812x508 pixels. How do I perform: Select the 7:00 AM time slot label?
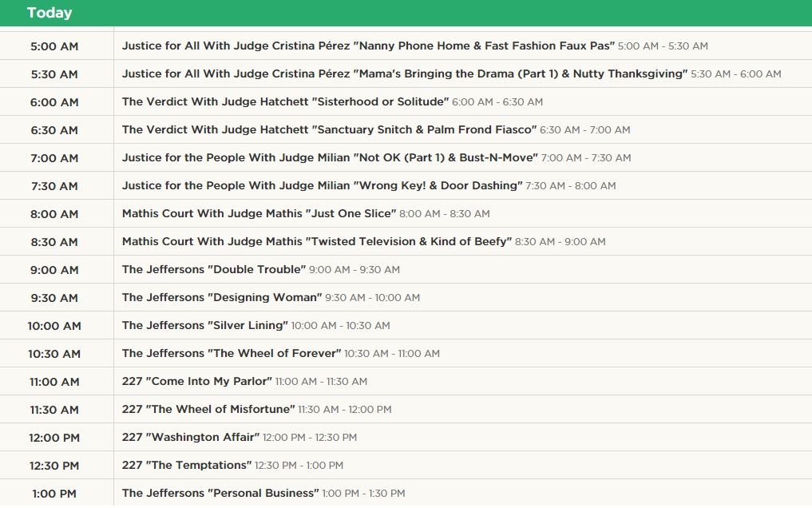(54, 158)
